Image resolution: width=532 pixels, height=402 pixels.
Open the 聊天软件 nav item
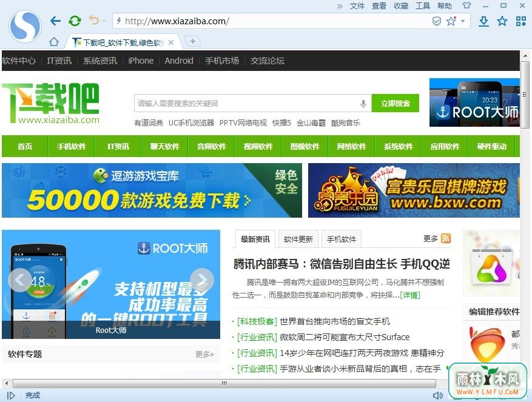point(165,146)
